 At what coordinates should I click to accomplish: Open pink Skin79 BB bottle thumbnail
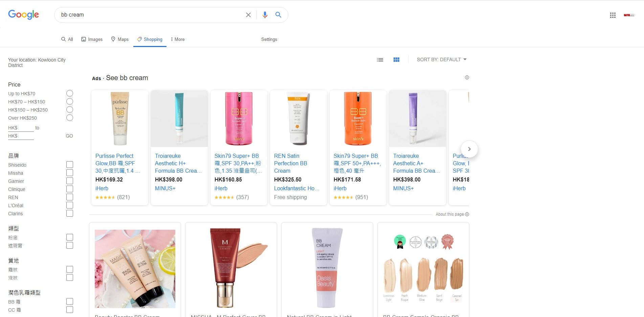239,119
